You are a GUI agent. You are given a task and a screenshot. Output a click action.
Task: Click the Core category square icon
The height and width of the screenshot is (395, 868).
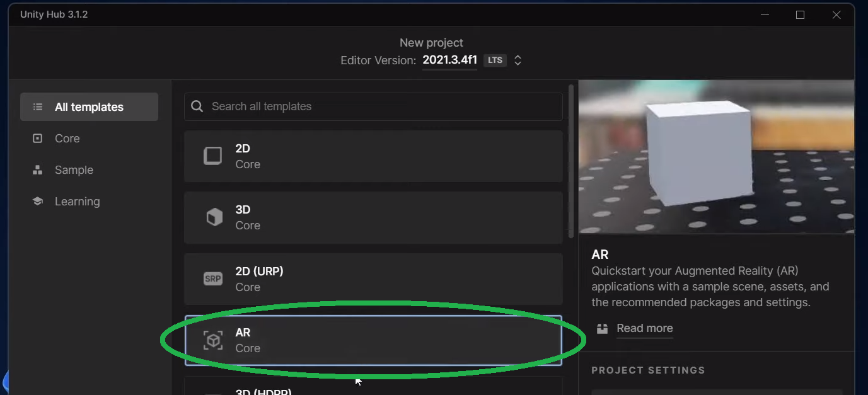[x=38, y=139]
